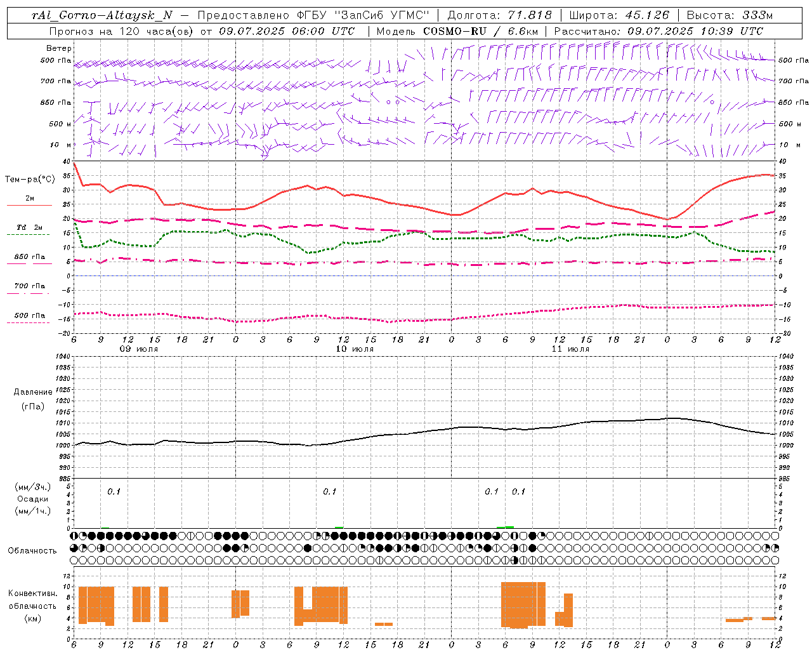Click the (мм/1ч.) precipitation unit label
This screenshot has height=650, width=812.
tap(33, 511)
